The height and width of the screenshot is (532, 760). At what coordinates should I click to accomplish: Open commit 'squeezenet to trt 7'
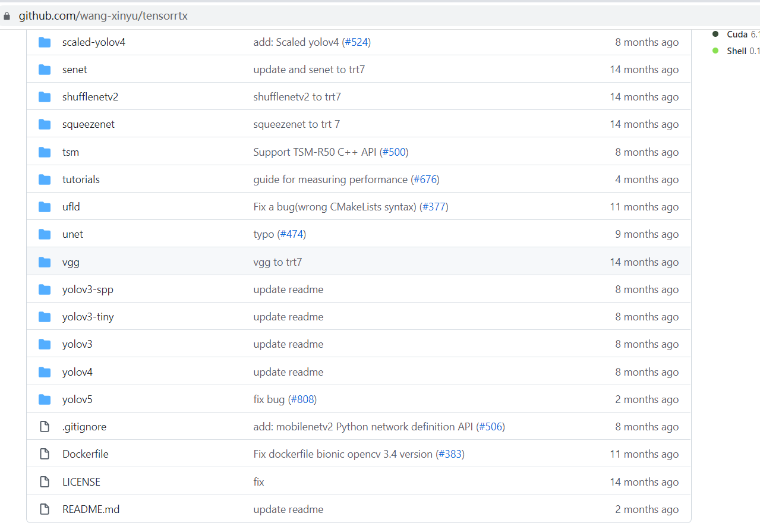[297, 124]
